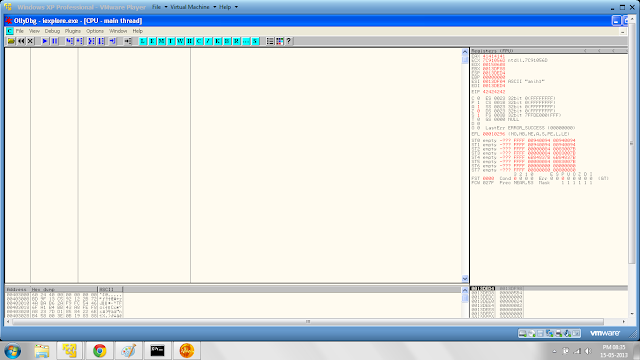Click the Debugging options list icon
Screen dimensions: 640x360
pyautogui.click(x=270, y=41)
